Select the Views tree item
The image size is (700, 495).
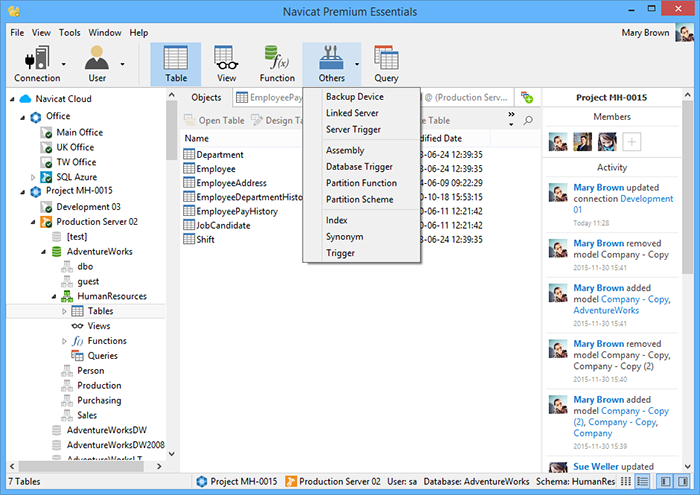pyautogui.click(x=99, y=326)
